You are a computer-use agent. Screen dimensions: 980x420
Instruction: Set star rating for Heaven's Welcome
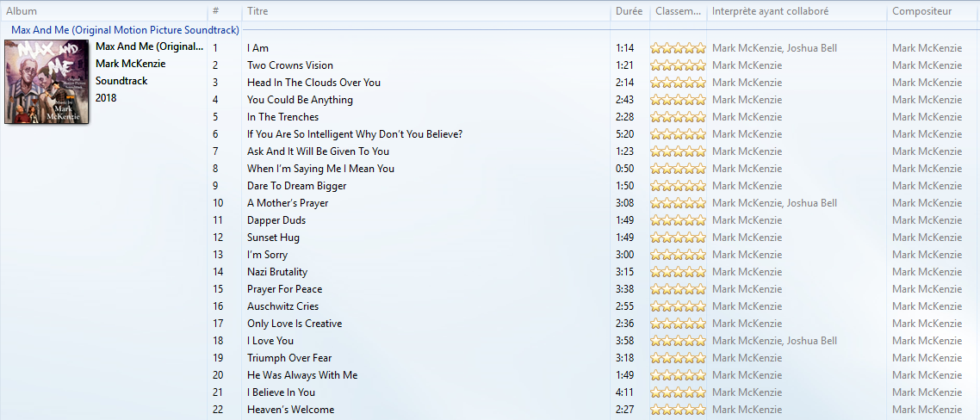click(678, 410)
